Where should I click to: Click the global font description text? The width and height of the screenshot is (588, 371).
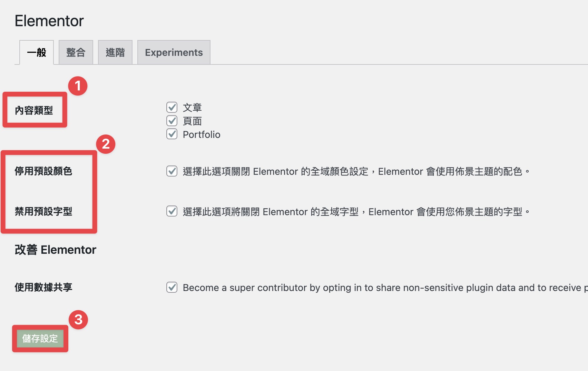point(356,212)
